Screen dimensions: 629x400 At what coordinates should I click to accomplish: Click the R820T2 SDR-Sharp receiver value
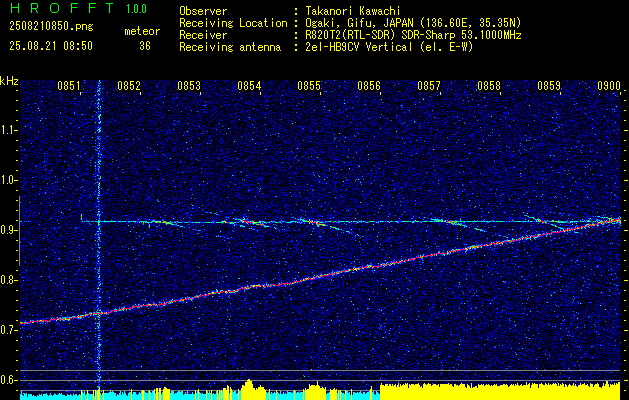pos(414,36)
